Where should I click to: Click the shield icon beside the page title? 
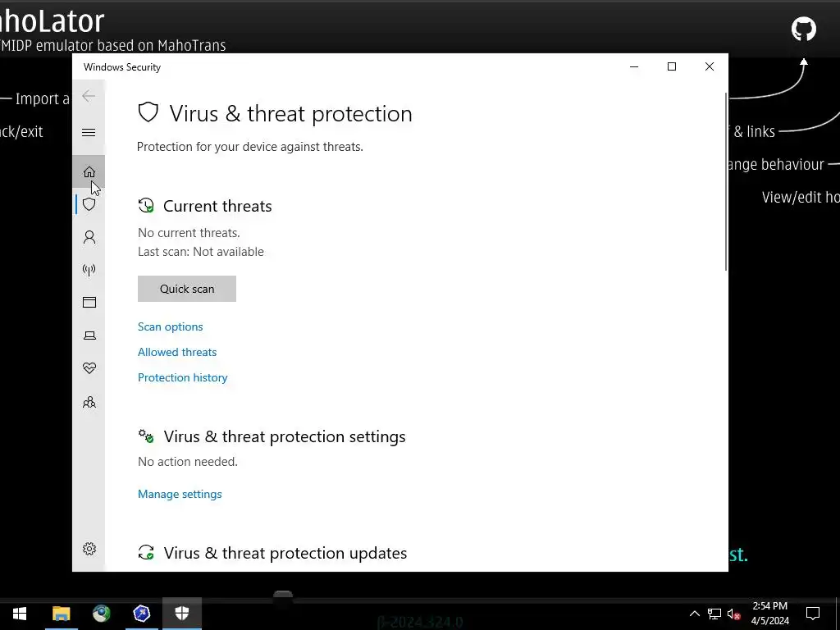coord(148,113)
